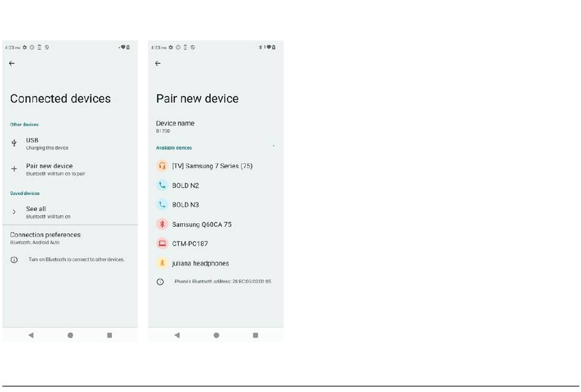Tap the USB icon

14,143
